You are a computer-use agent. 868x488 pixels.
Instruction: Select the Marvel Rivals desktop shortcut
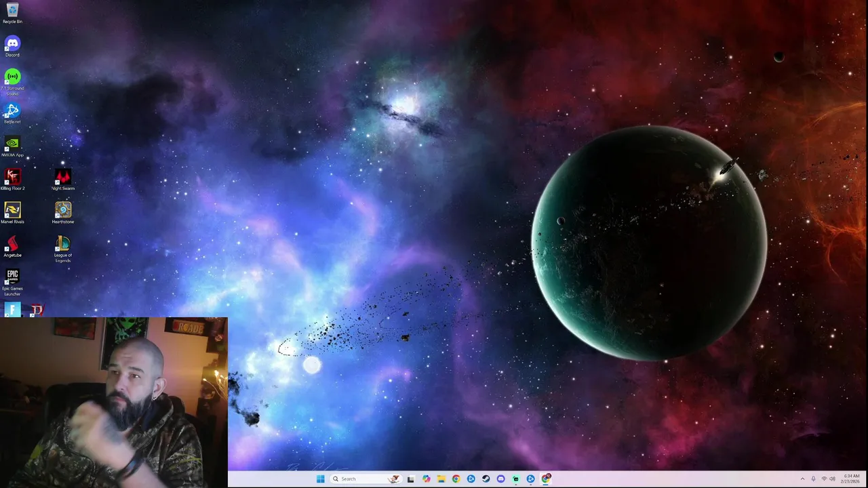pyautogui.click(x=12, y=213)
